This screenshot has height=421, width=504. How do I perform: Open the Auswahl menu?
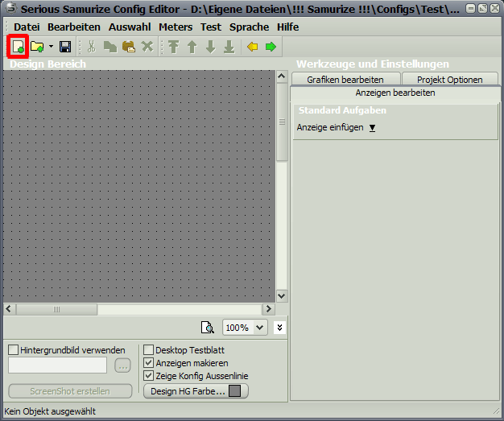pyautogui.click(x=130, y=27)
